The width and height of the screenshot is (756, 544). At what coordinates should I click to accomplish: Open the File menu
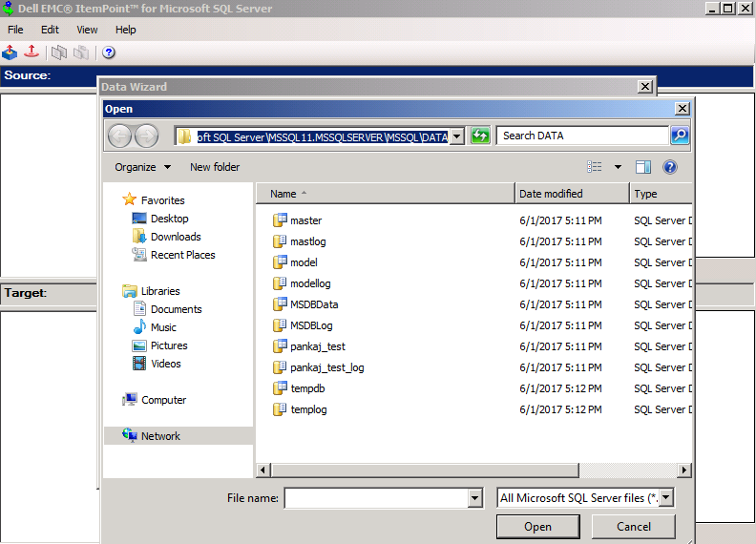tap(15, 30)
